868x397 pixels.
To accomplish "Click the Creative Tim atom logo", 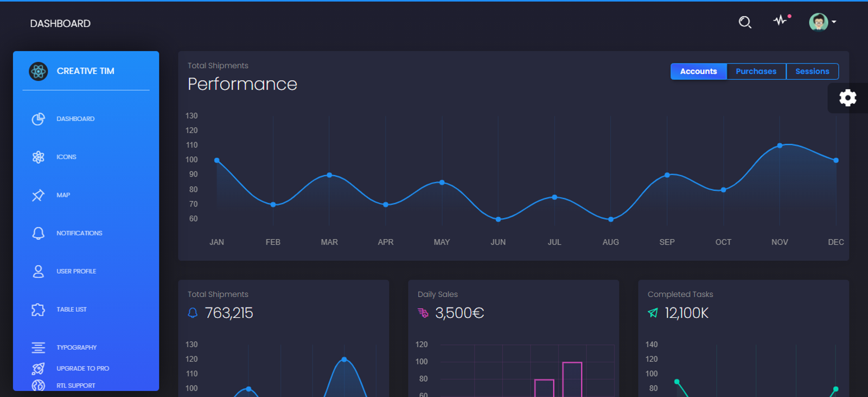I will pyautogui.click(x=39, y=71).
